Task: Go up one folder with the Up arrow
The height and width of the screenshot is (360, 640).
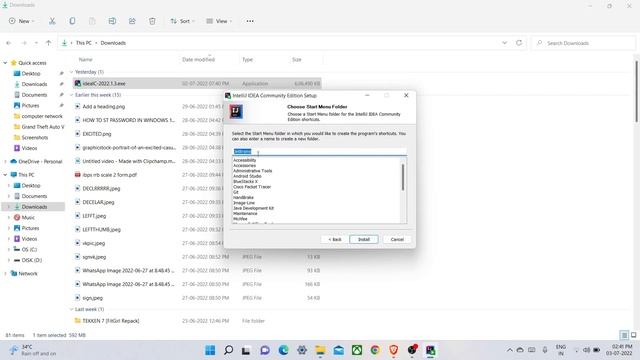Action: tap(49, 43)
